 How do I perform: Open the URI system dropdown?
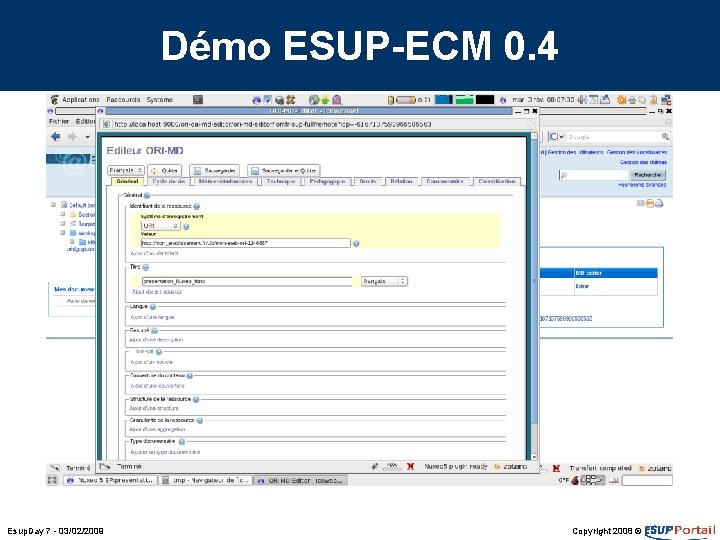tap(160, 226)
